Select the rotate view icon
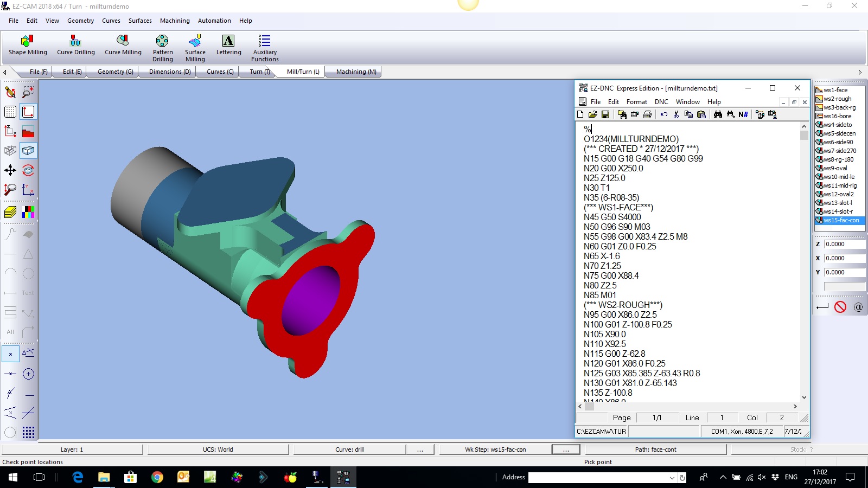The image size is (868, 488). [x=28, y=170]
